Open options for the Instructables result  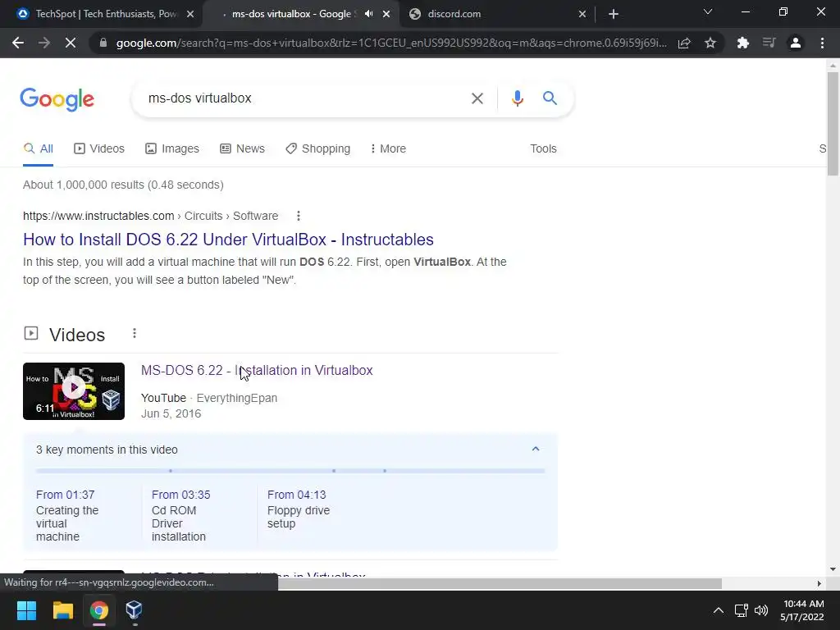pyautogui.click(x=299, y=216)
